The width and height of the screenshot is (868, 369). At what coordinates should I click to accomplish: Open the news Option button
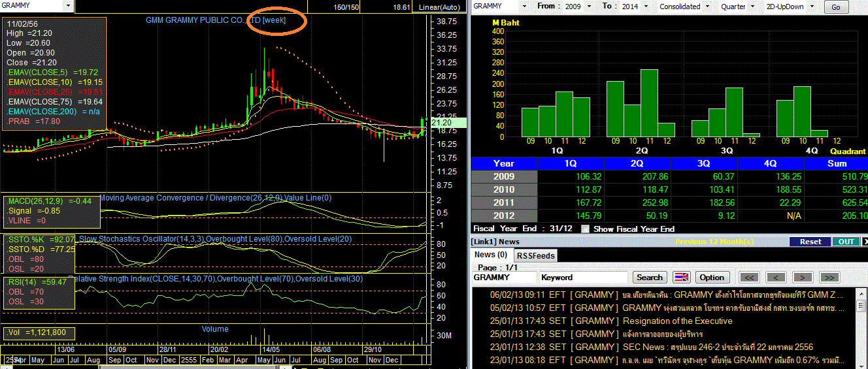[712, 277]
